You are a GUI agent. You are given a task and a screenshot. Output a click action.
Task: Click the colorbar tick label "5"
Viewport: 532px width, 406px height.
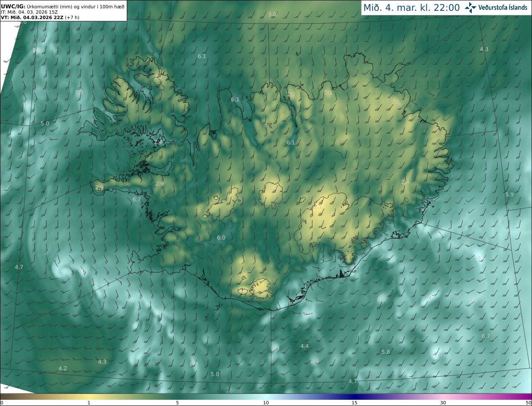coord(177,403)
